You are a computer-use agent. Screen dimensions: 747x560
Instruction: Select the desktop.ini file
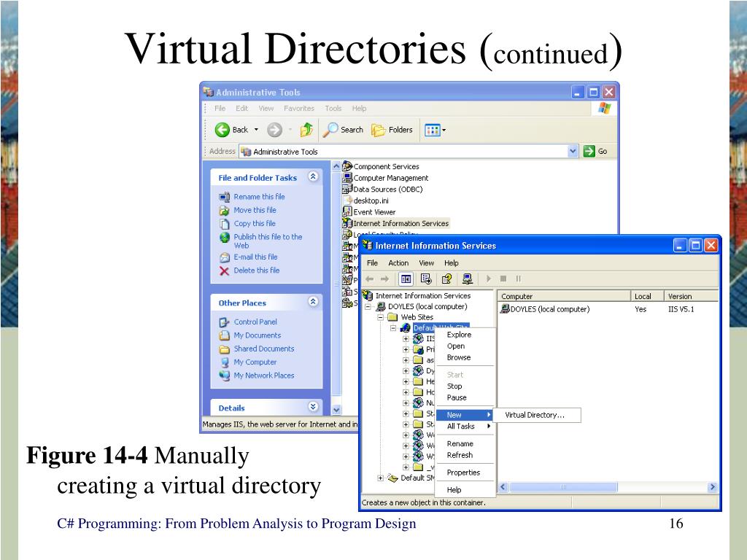tap(366, 201)
